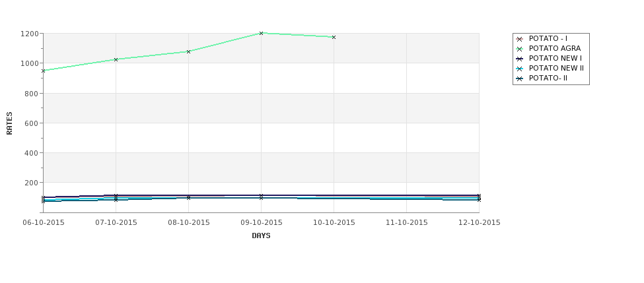Screen dimensions: 644x283
Task: Click POTATO AGRA data point on 06-10-2015
Action: point(43,71)
